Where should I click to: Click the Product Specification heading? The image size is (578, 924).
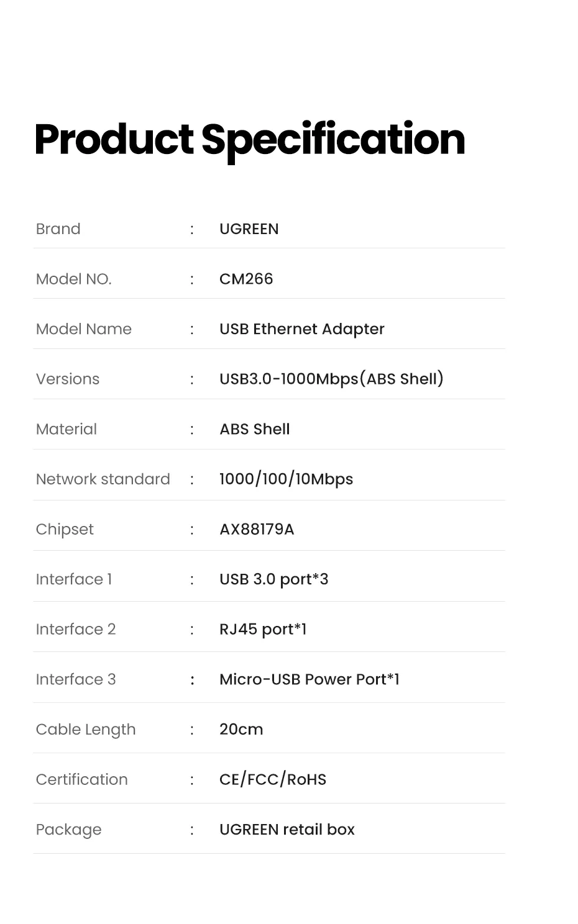point(249,139)
